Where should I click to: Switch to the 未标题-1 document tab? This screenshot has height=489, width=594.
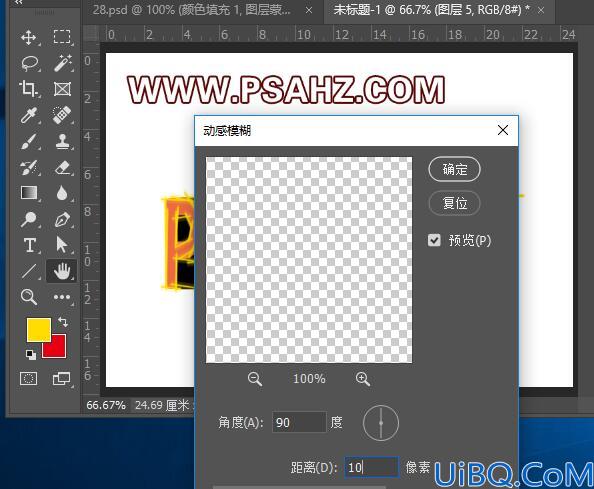[431, 10]
